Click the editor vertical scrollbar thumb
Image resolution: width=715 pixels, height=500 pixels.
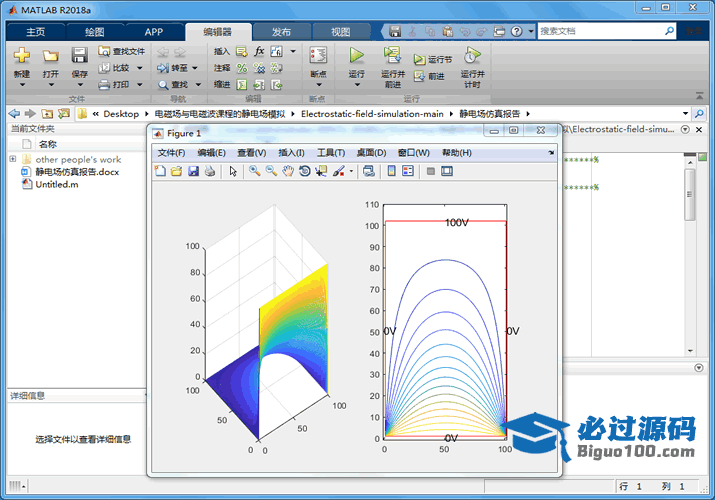pos(689,194)
